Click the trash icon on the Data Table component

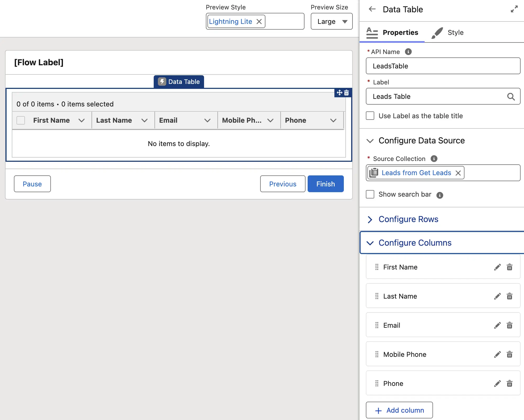click(x=346, y=93)
